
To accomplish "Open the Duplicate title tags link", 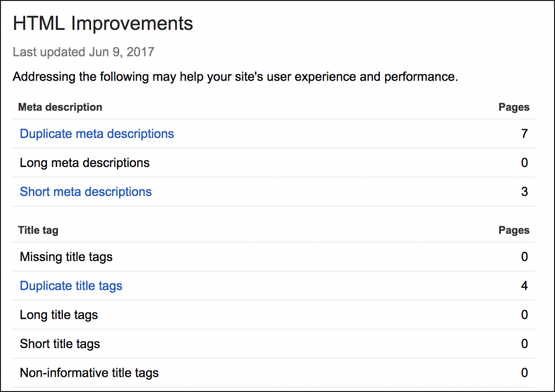I will (x=71, y=286).
